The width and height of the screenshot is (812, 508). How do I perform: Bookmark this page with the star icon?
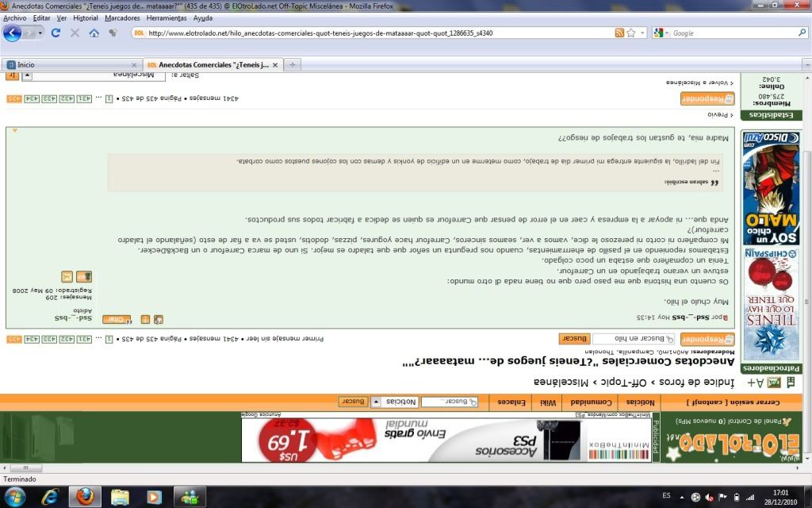click(630, 33)
